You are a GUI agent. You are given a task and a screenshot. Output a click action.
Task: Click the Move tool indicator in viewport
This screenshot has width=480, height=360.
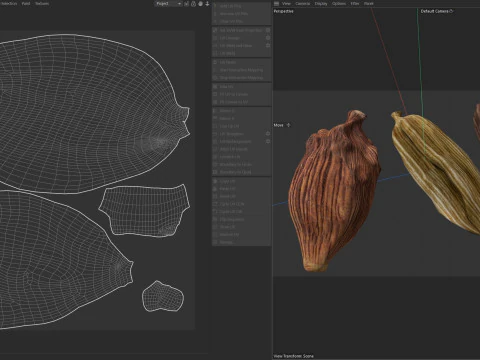282,125
